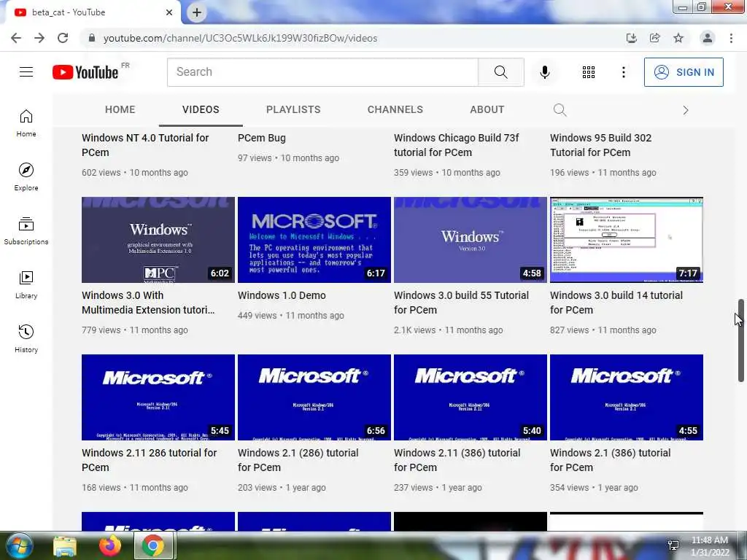
Task: Select the beta_cat - YouTube browser tab
Action: click(x=92, y=12)
